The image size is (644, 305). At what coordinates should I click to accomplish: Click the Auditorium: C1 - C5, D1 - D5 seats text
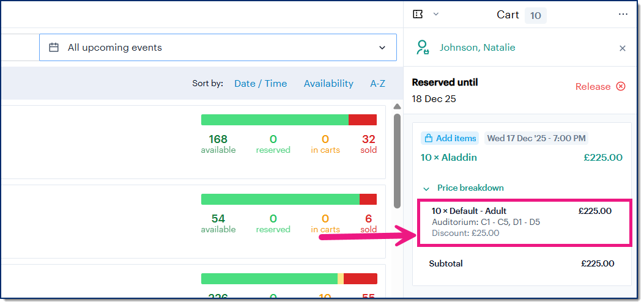(486, 222)
